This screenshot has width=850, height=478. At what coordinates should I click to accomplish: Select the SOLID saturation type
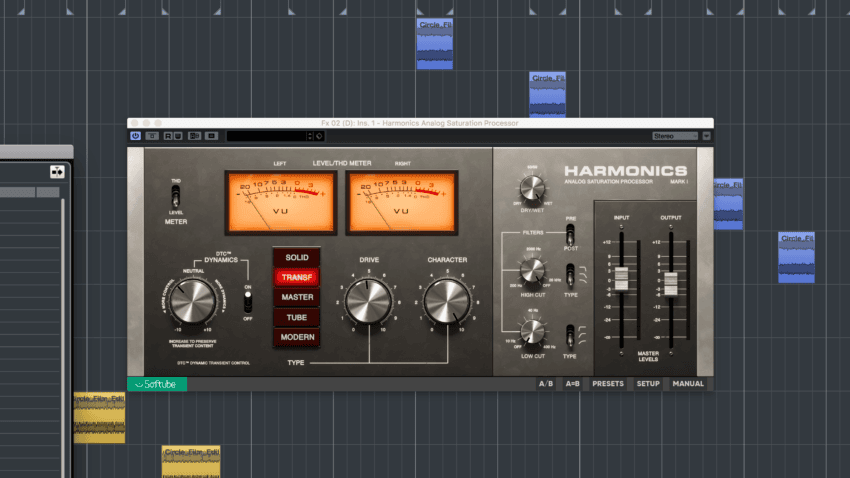coord(297,257)
